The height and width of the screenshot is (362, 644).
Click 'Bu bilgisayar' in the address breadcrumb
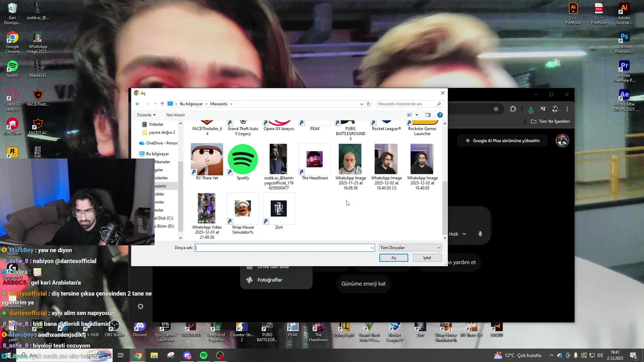coord(191,104)
